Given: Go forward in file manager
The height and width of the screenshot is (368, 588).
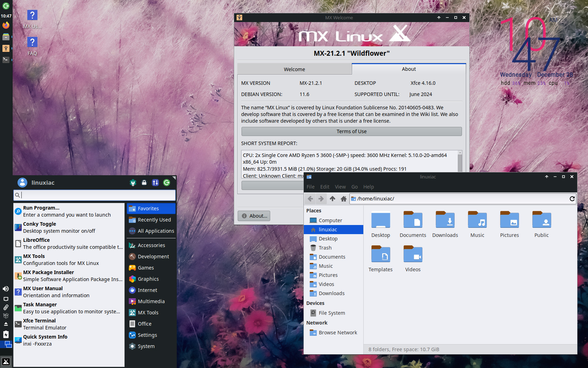Looking at the screenshot, I should pyautogui.click(x=321, y=199).
